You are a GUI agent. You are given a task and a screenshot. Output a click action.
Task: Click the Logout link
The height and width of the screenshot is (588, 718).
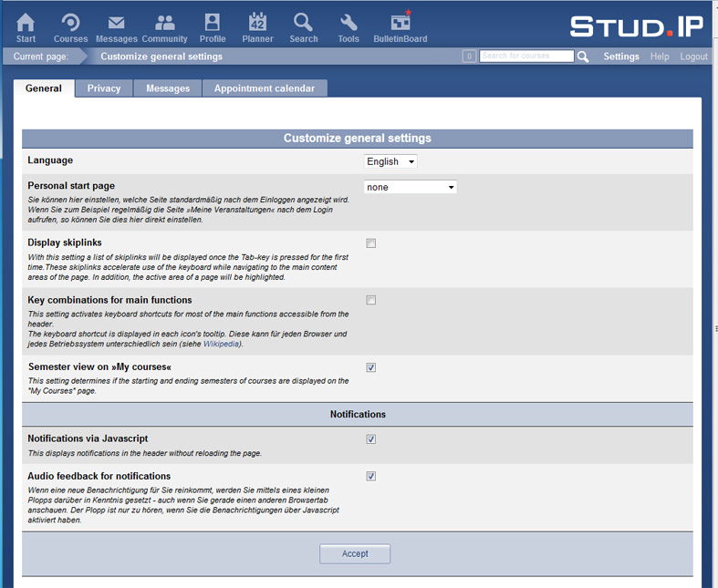coord(693,57)
